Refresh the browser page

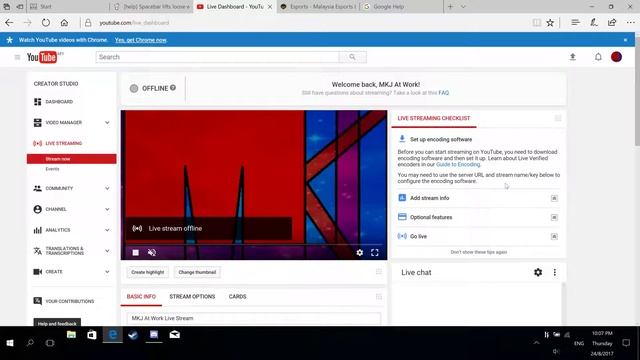[x=46, y=23]
